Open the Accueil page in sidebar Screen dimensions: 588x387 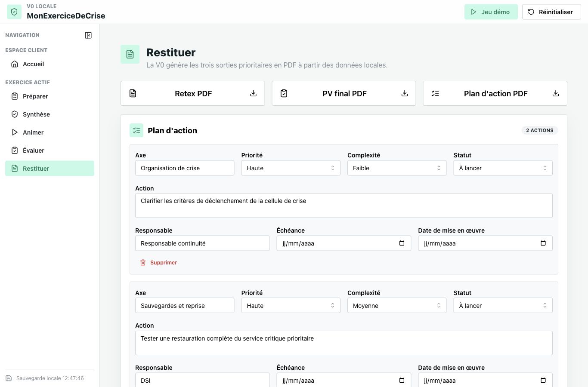pos(50,64)
